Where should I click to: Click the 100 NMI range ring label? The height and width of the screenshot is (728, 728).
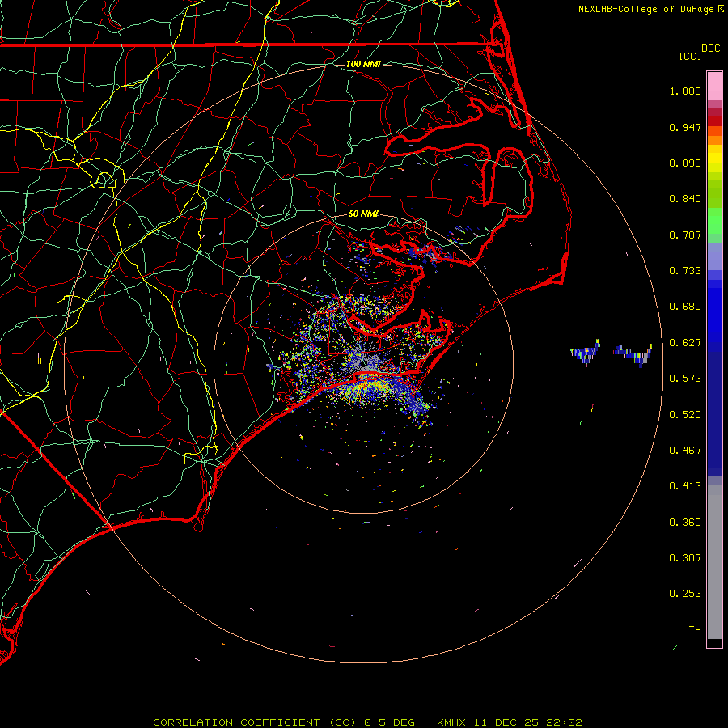tap(363, 64)
